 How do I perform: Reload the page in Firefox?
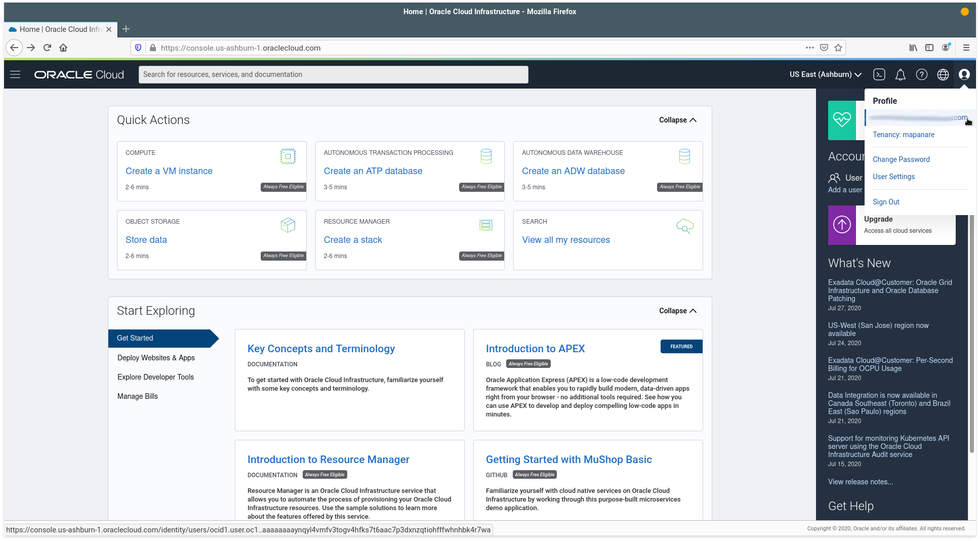[x=47, y=48]
